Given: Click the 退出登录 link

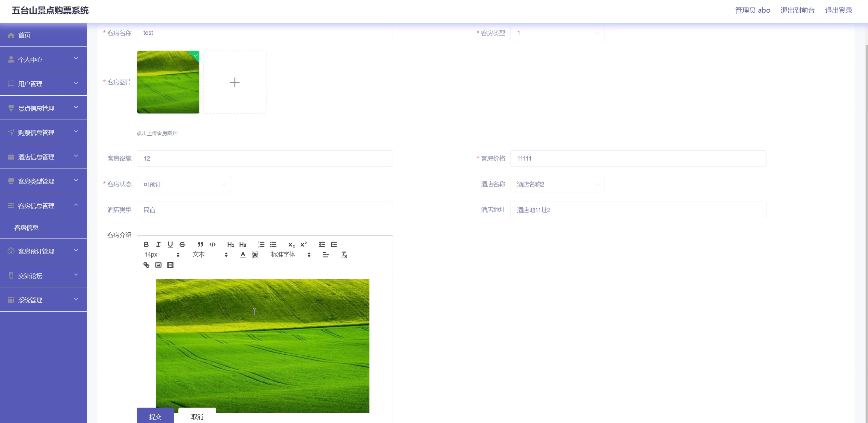Looking at the screenshot, I should point(838,10).
